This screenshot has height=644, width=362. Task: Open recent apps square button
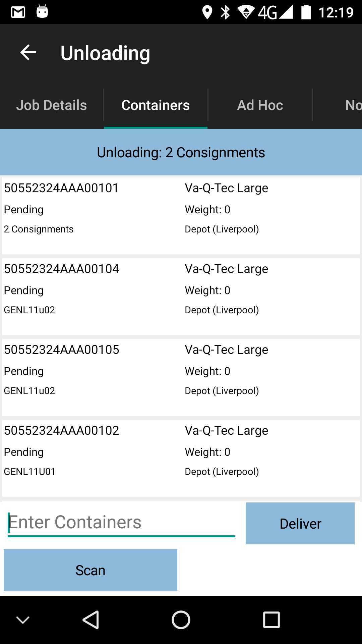(x=271, y=620)
